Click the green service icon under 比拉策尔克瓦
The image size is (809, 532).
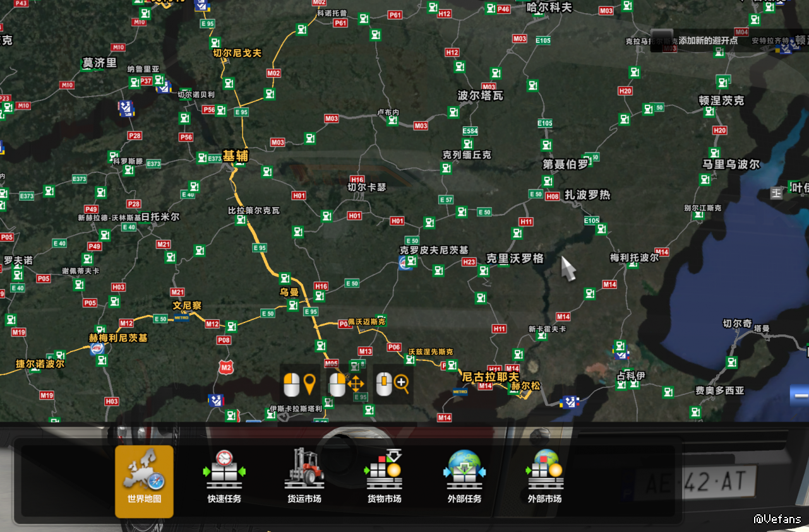point(241,220)
